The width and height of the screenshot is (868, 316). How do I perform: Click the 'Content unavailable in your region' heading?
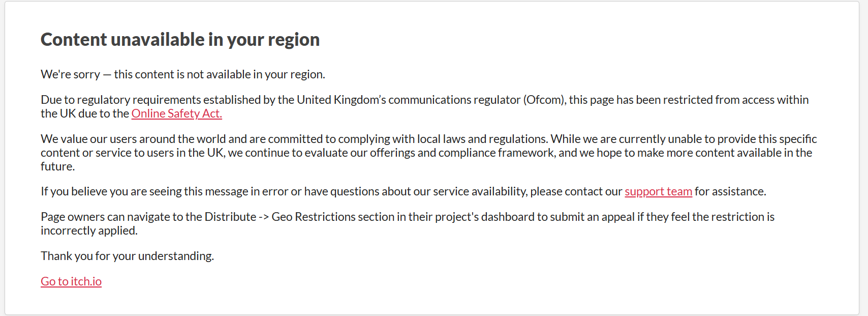click(180, 40)
